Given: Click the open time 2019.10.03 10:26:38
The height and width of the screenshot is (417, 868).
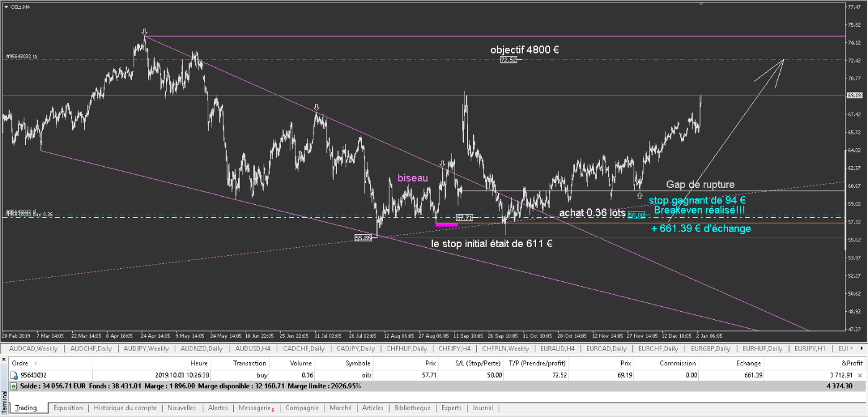Looking at the screenshot, I should [181, 375].
